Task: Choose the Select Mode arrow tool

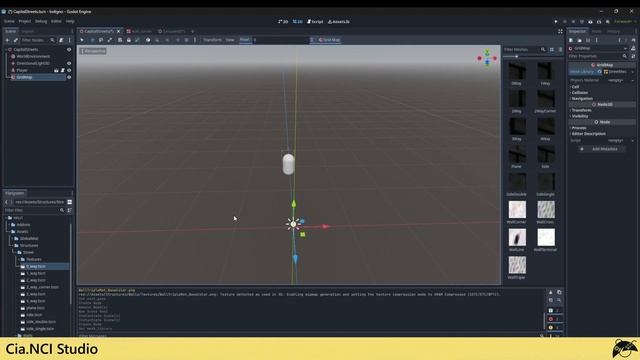Action: click(x=82, y=40)
